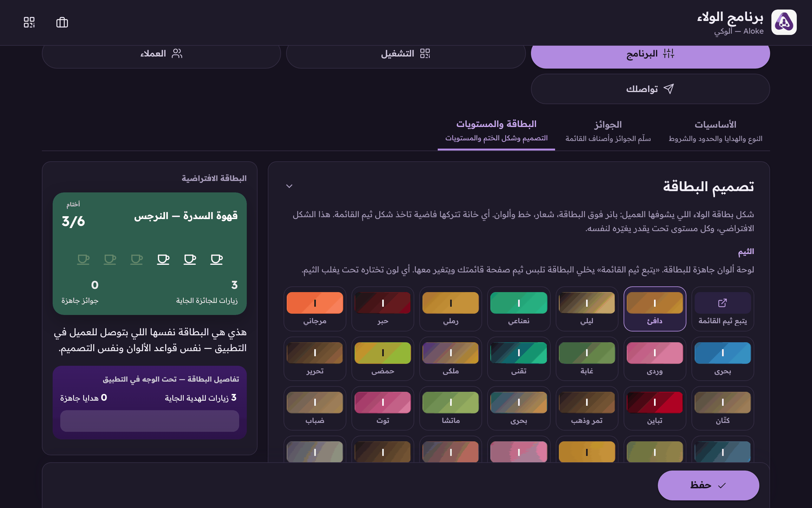Choose the تقني teal theme

tap(518, 358)
